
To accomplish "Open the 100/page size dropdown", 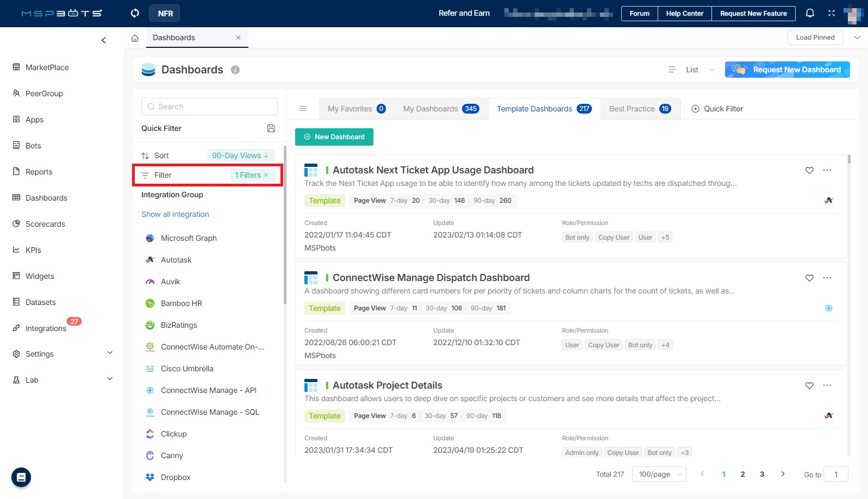I will 659,474.
